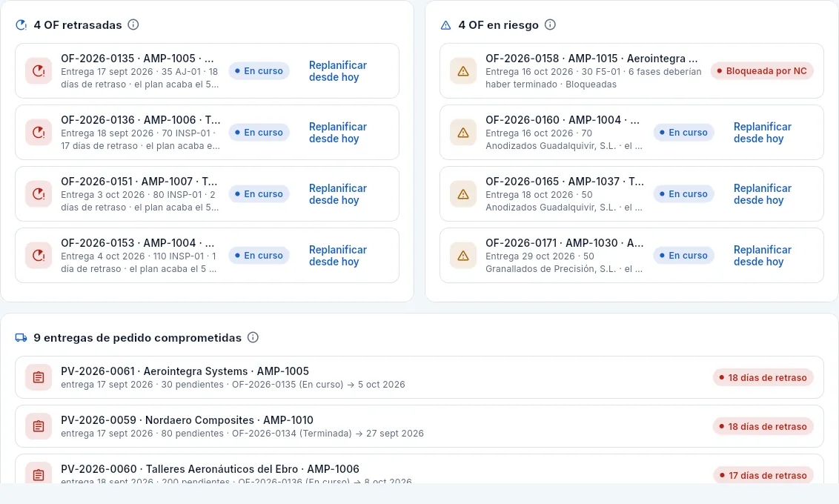The width and height of the screenshot is (839, 504).
Task: Click the delayed icon for OF-2026-0153
Action: tap(39, 255)
